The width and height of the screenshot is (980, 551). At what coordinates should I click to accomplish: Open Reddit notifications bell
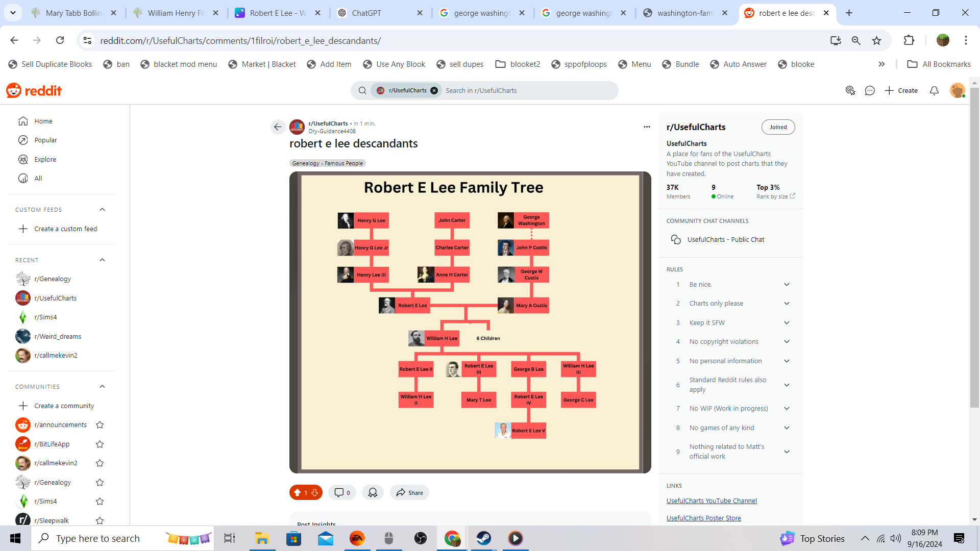pyautogui.click(x=934, y=91)
